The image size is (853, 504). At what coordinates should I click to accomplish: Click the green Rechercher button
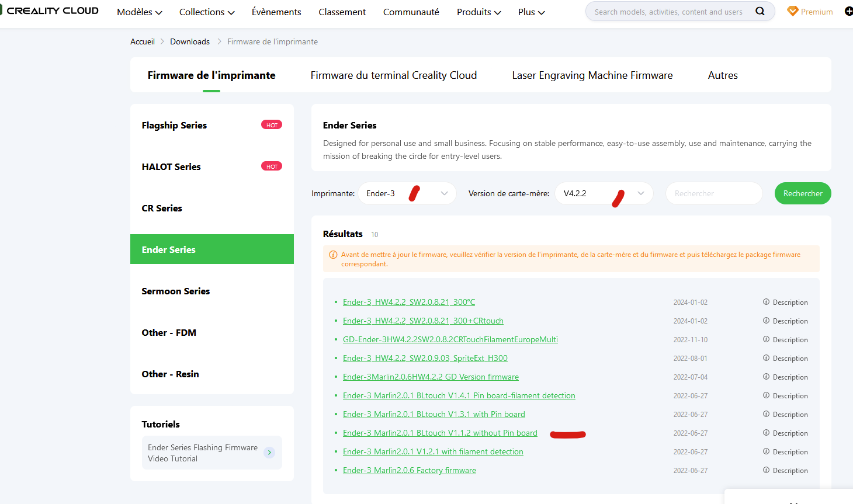pyautogui.click(x=803, y=193)
